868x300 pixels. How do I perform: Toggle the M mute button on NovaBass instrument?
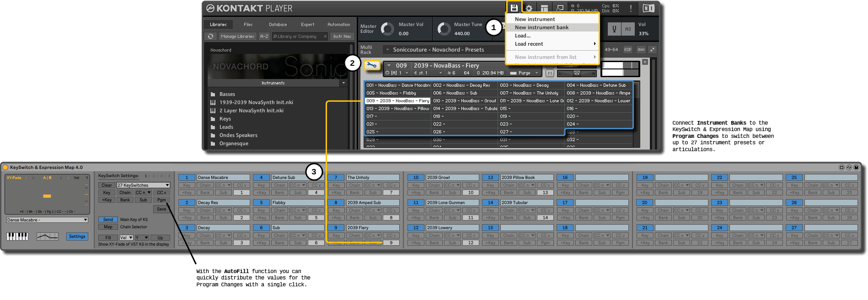[x=550, y=73]
